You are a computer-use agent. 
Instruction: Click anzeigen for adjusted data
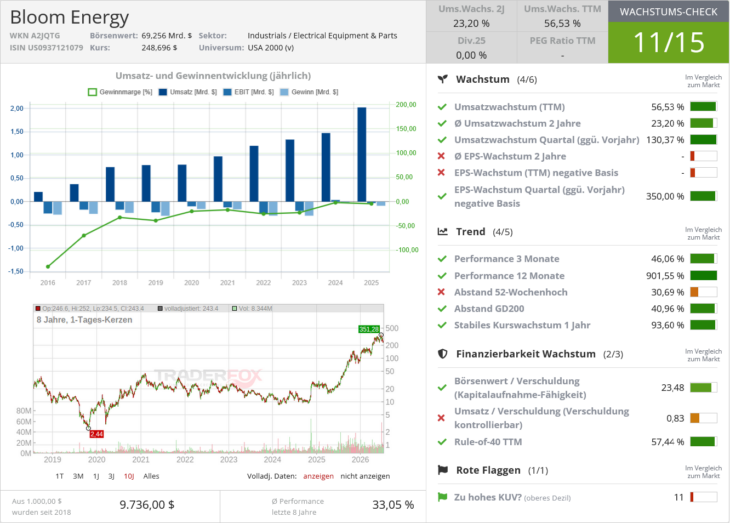coord(318,476)
